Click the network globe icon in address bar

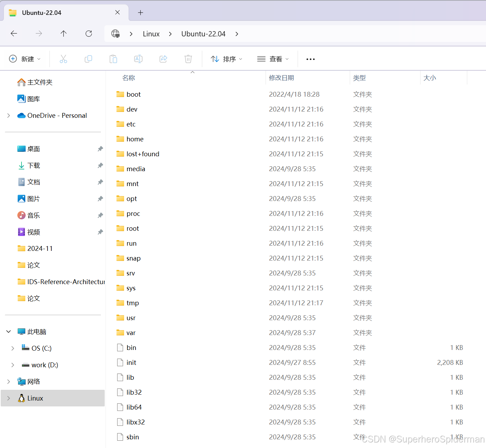coord(115,34)
